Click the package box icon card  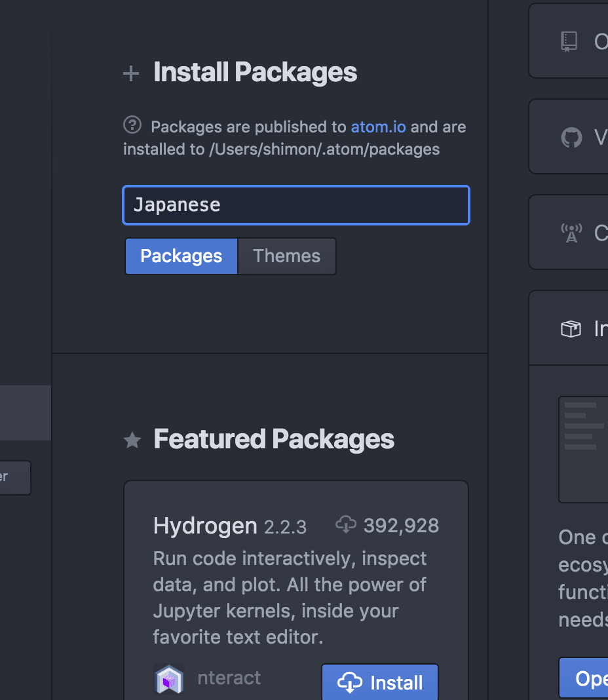pyautogui.click(x=571, y=329)
